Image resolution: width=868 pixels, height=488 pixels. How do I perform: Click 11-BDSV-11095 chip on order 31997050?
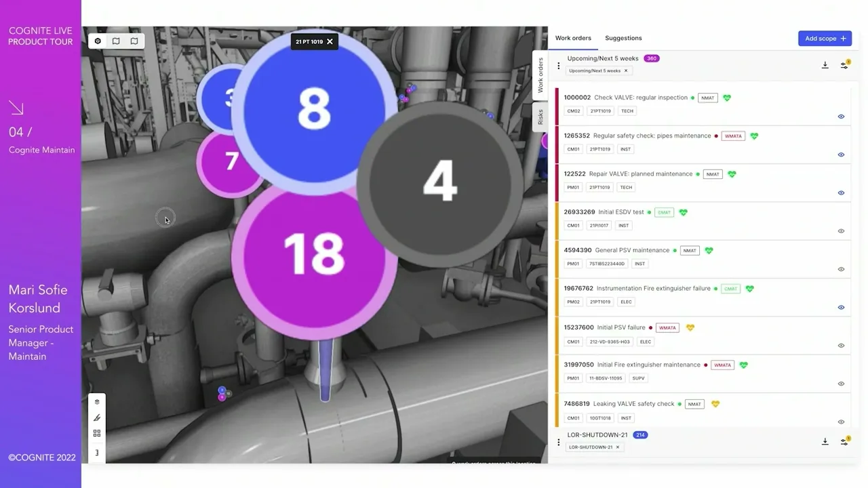click(606, 378)
